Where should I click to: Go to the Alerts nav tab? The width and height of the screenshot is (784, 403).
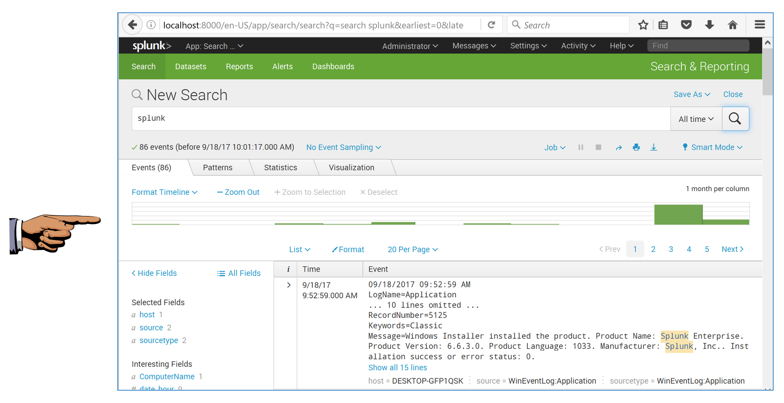pyautogui.click(x=282, y=66)
